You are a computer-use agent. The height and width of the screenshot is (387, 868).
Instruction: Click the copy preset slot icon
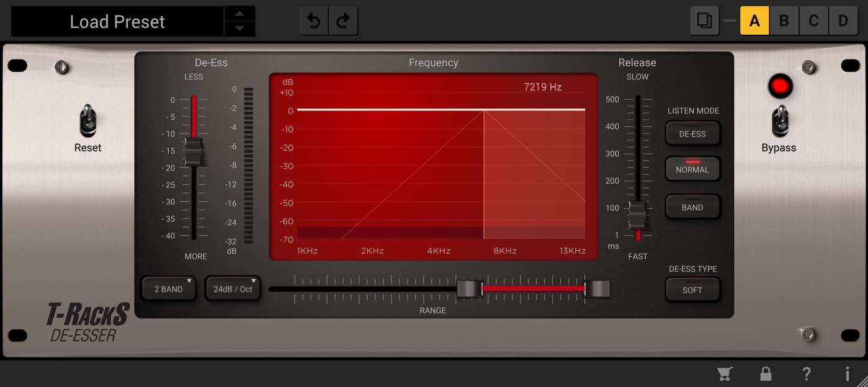[704, 20]
